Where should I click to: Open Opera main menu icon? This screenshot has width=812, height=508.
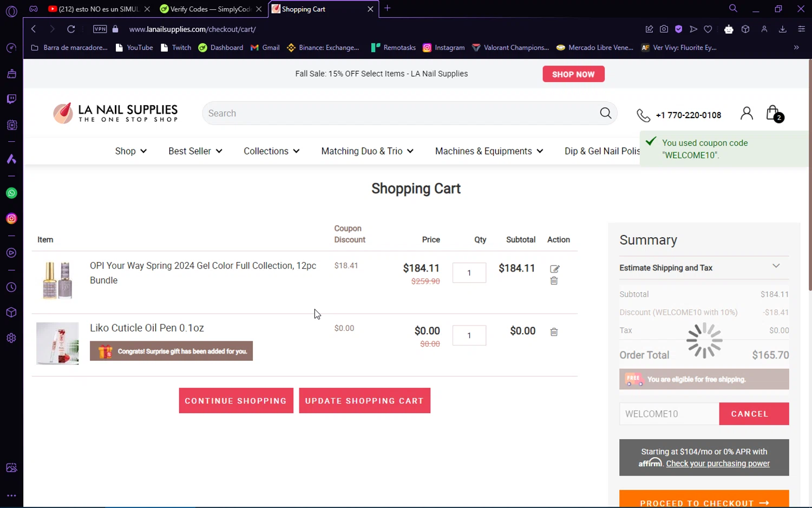(x=11, y=11)
